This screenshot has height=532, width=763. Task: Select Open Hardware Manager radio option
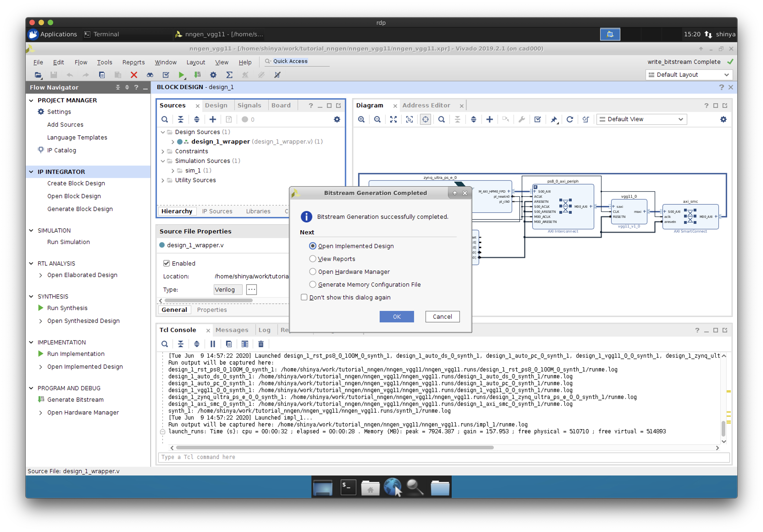(312, 272)
